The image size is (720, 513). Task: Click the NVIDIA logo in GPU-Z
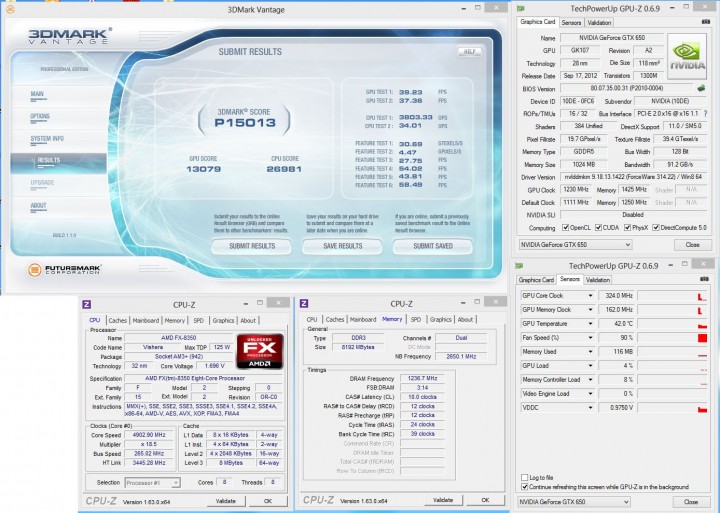click(x=687, y=56)
